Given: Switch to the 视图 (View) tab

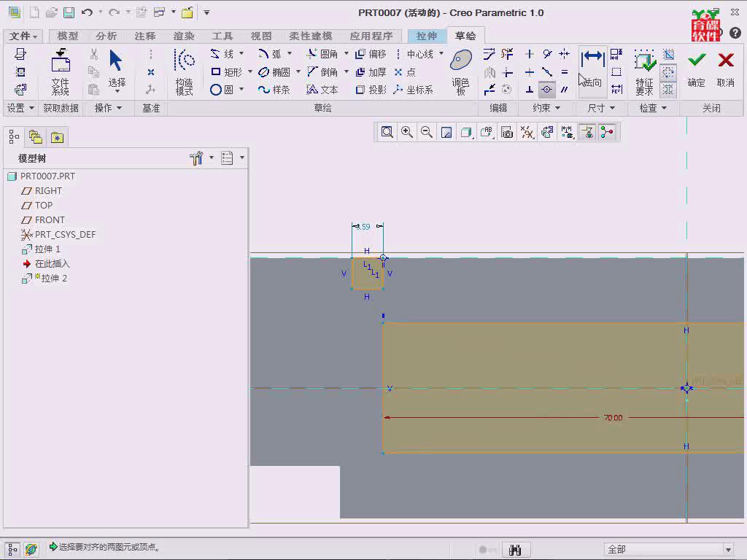Looking at the screenshot, I should point(261,36).
